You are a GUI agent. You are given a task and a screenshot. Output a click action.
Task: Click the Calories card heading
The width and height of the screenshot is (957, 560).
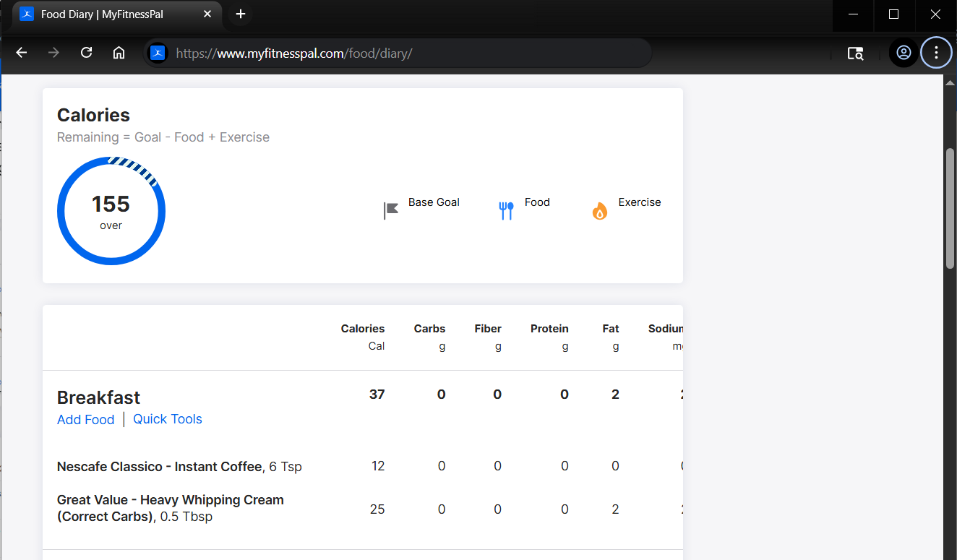[x=93, y=115]
